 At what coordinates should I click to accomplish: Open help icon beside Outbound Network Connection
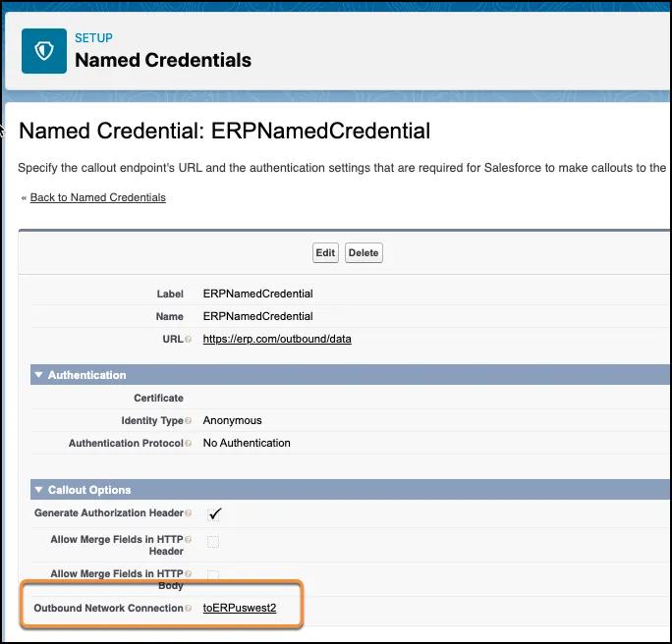(x=188, y=608)
